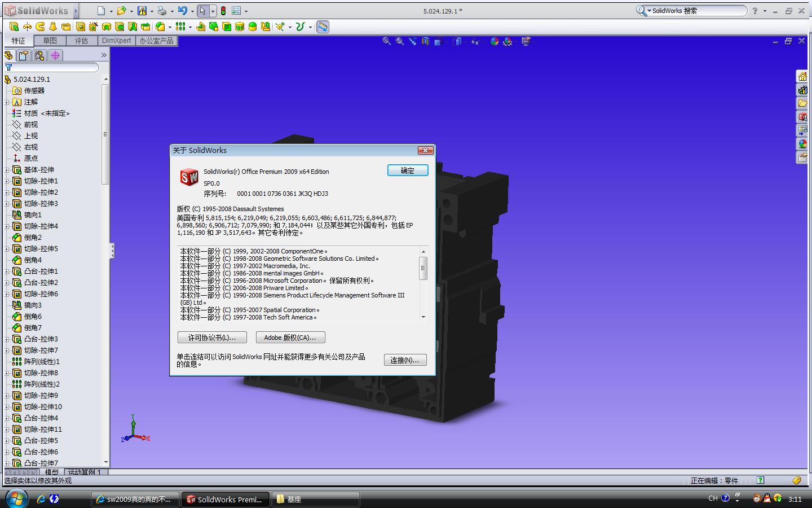Open the ConfigurationManager tab icon
This screenshot has height=508, width=812.
tap(39, 55)
